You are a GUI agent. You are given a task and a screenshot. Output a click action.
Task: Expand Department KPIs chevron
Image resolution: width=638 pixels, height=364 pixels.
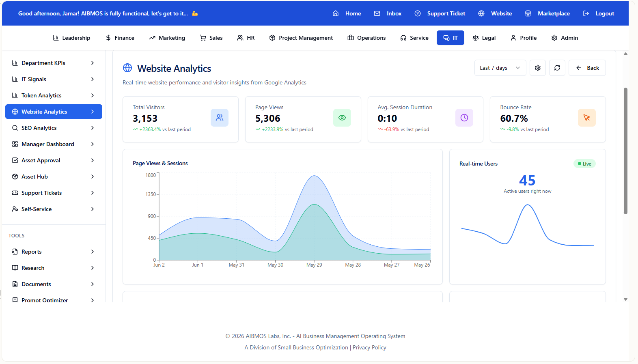click(93, 63)
